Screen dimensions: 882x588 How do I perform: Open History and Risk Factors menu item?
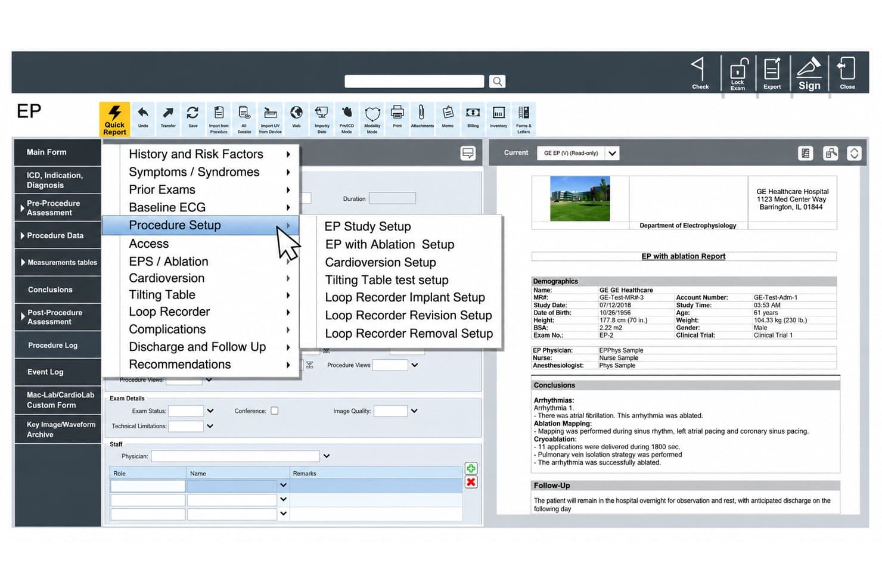201,154
